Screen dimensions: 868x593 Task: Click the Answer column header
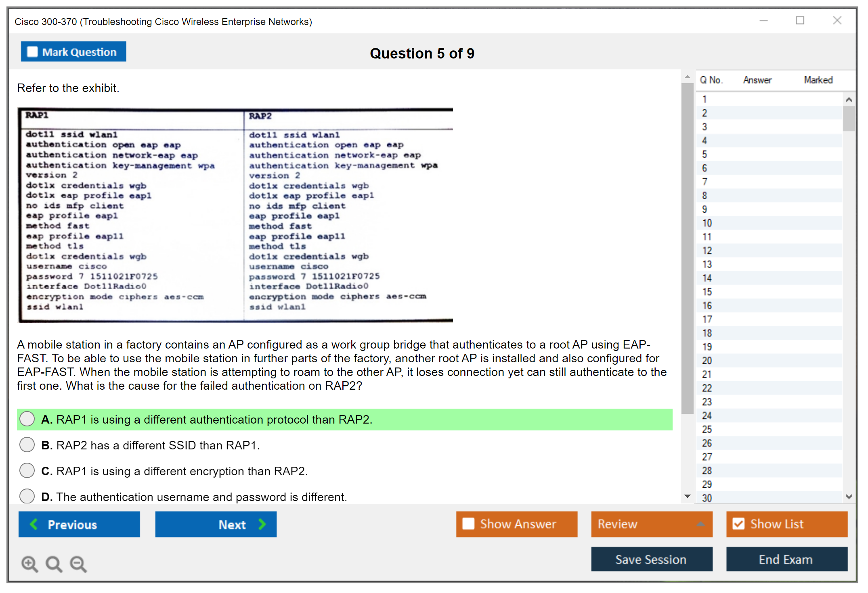click(x=757, y=80)
